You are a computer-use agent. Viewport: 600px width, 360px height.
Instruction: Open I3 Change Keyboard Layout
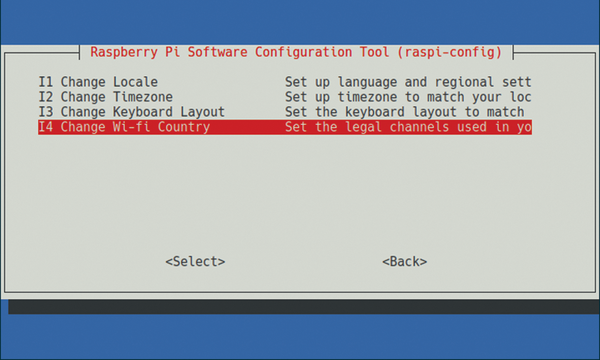point(285,112)
